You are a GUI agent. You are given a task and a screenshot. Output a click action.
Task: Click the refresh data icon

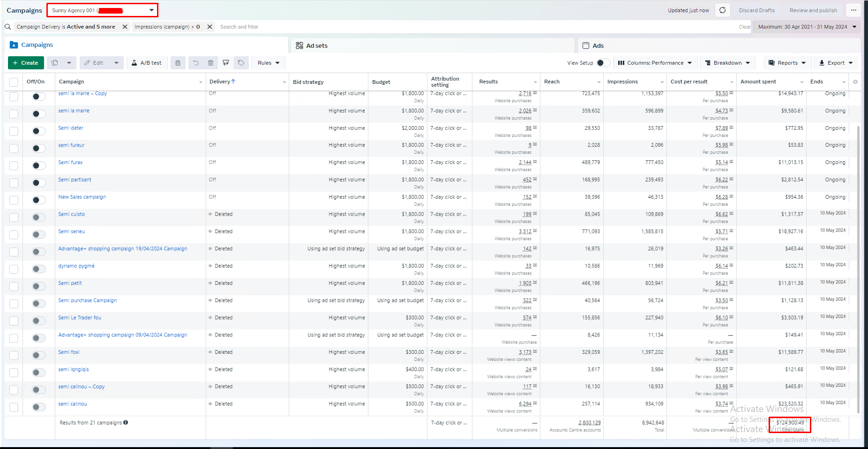(723, 10)
